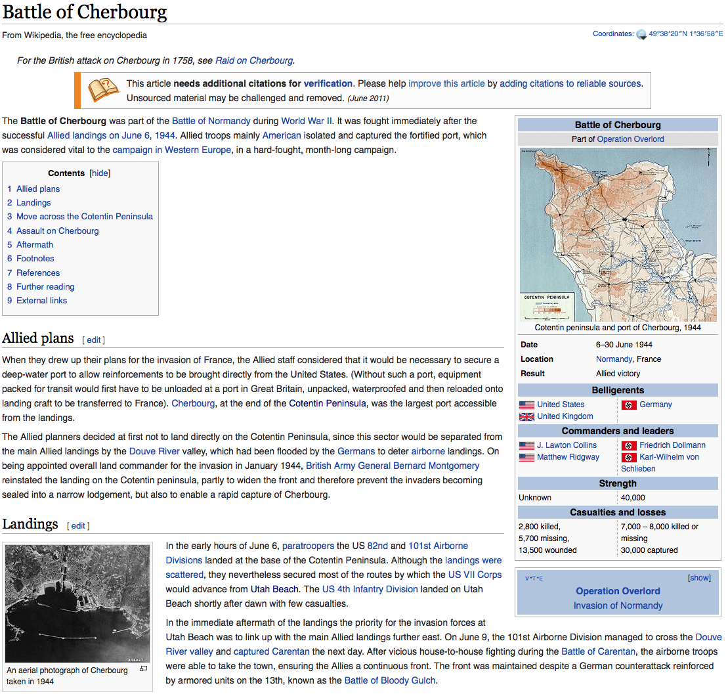The height and width of the screenshot is (700, 728).
Task: Open the Further reading contents entry
Action: (45, 286)
